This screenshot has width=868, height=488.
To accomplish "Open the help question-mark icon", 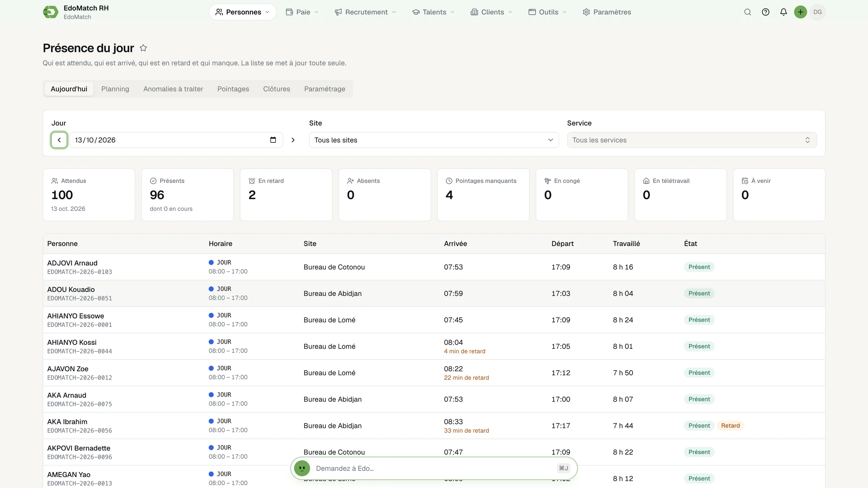I will (766, 12).
